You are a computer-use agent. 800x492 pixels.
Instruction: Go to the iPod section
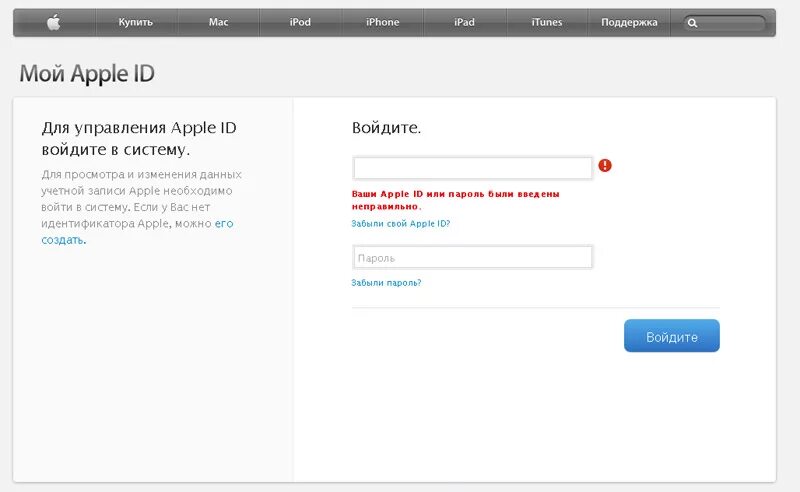(x=300, y=22)
